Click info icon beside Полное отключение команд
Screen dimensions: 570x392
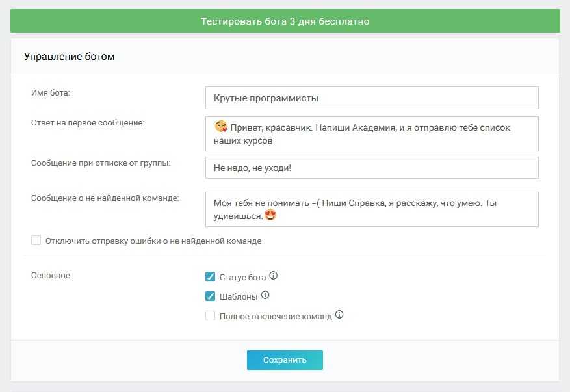click(339, 315)
